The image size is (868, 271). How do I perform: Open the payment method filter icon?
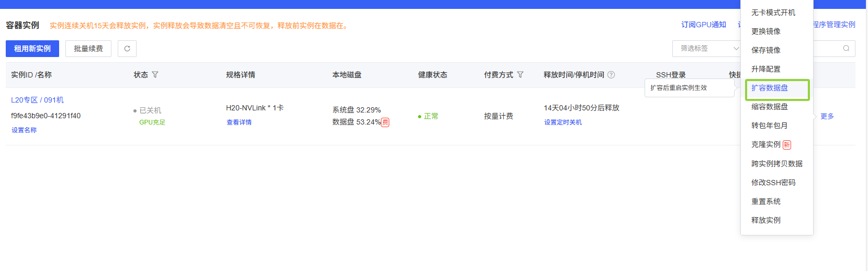(x=520, y=75)
